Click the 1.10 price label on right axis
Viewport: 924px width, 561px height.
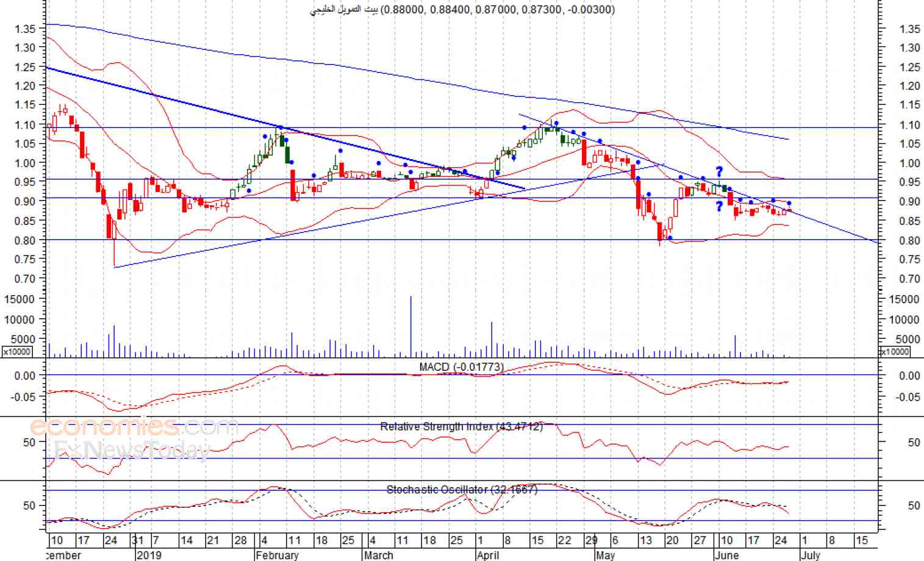[x=910, y=125]
